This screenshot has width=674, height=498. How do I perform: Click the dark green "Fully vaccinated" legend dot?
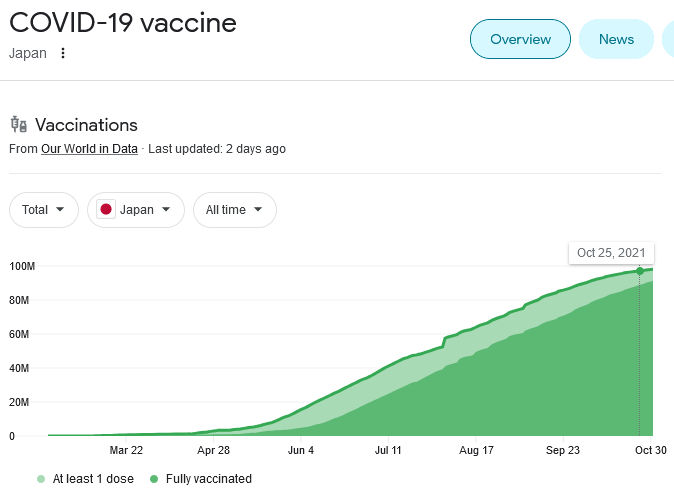(153, 479)
